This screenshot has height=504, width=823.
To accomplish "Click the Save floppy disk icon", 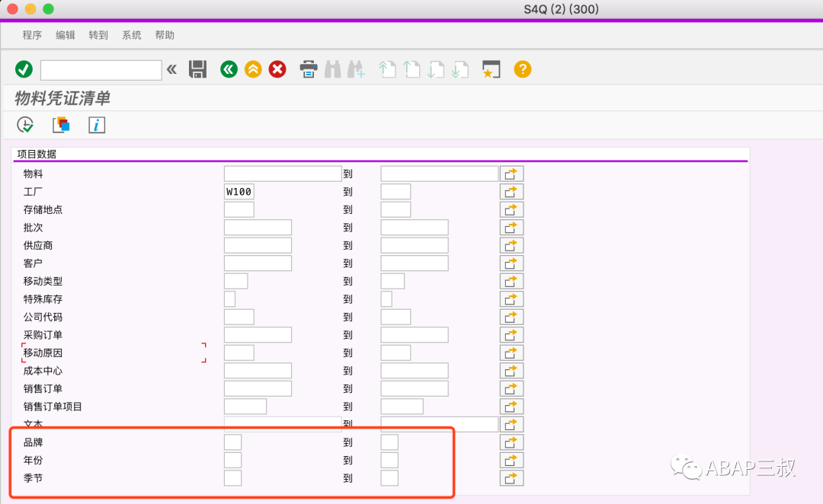I will click(x=197, y=69).
